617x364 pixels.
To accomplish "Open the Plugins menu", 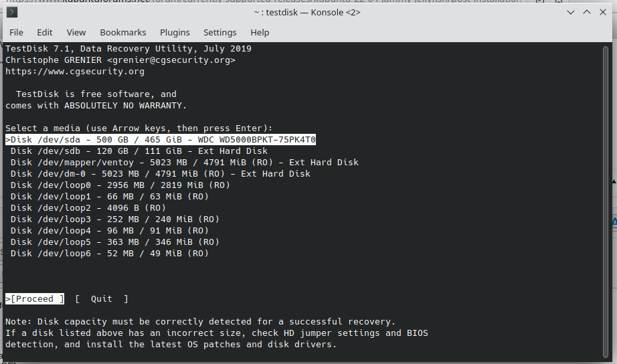I will [x=175, y=32].
